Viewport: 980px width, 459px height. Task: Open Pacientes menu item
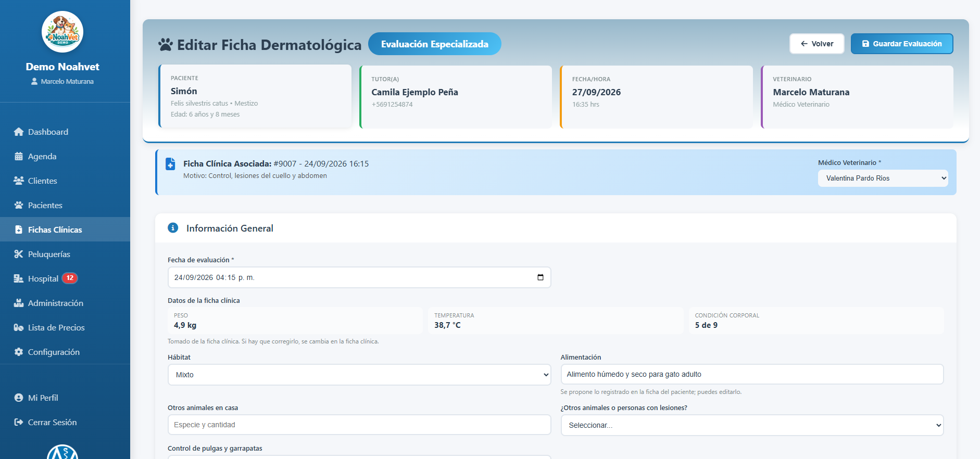(65, 205)
